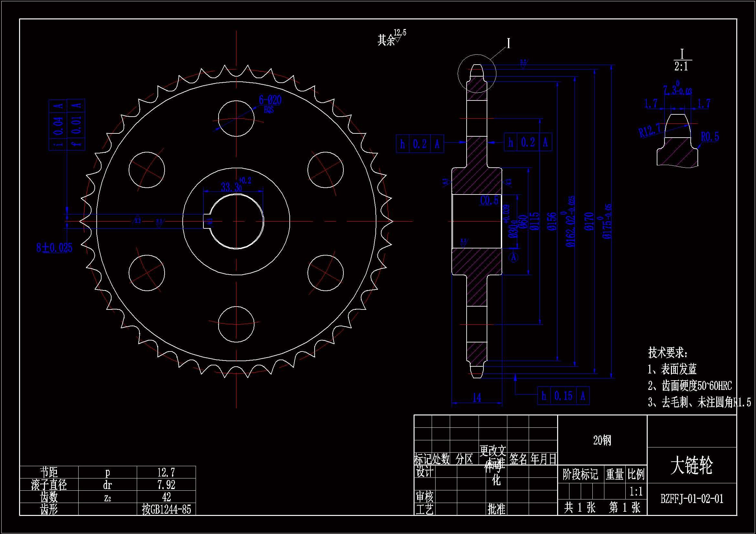Screen dimensions: 756x534
Task: Select the 按GB1244-85 tooth form cell
Action: (166, 509)
